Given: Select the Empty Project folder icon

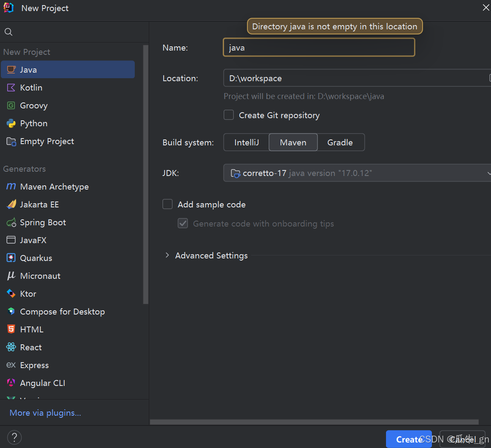Looking at the screenshot, I should click(11, 142).
